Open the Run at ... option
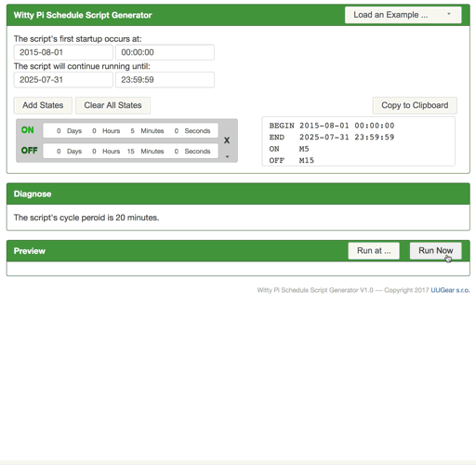 [x=374, y=250]
